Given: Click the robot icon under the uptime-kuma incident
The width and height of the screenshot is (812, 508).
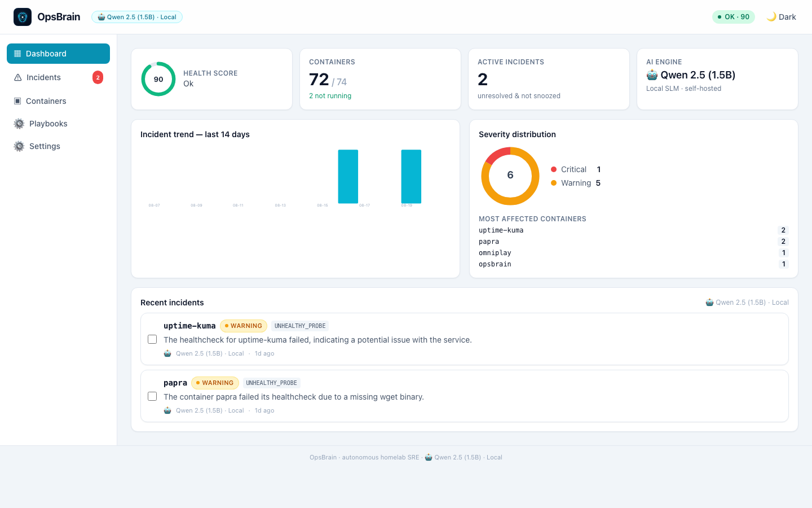Looking at the screenshot, I should [x=167, y=353].
